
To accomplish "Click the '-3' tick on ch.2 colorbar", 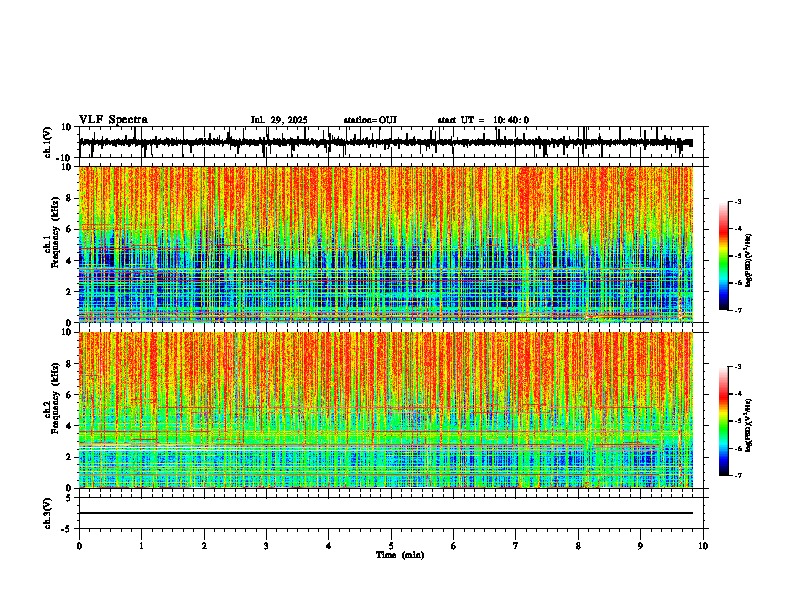I will (x=737, y=367).
